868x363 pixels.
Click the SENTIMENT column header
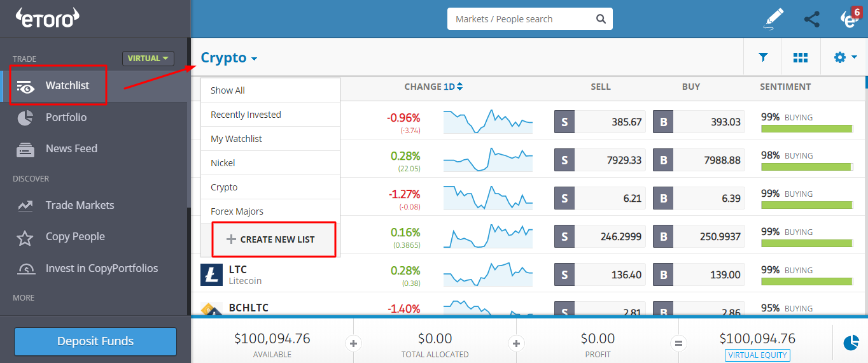click(x=785, y=87)
